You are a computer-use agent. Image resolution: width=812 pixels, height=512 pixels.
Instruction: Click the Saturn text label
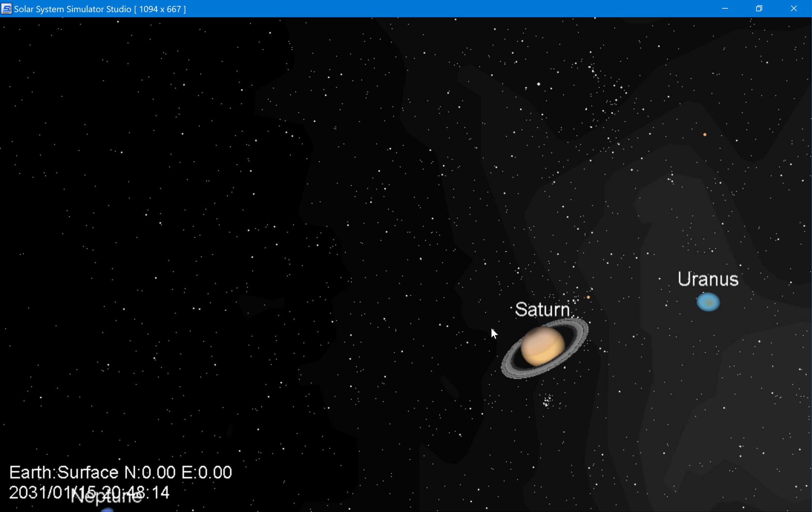click(542, 310)
